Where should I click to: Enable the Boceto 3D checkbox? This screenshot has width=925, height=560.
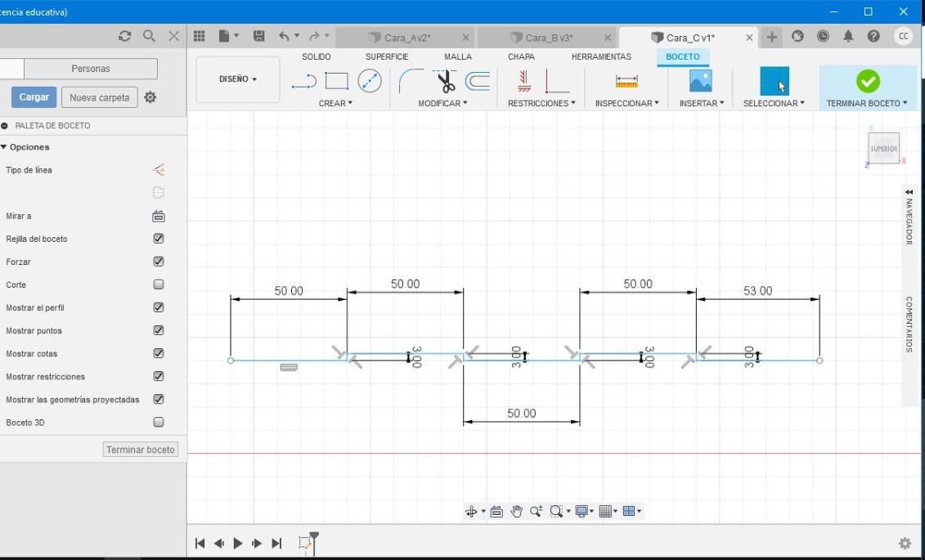158,423
